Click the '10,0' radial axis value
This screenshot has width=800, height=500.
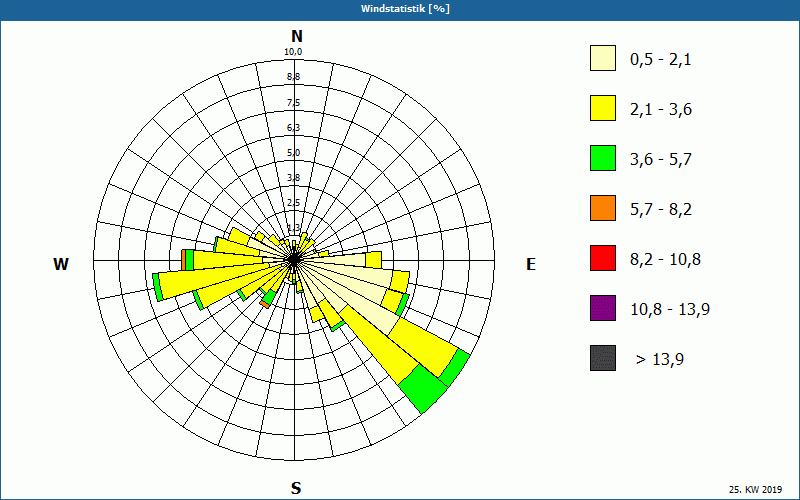[x=293, y=52]
